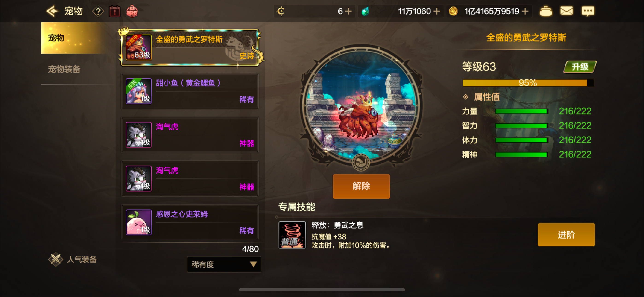Click the 进阶 advance button
This screenshot has height=297, width=644.
pos(566,235)
